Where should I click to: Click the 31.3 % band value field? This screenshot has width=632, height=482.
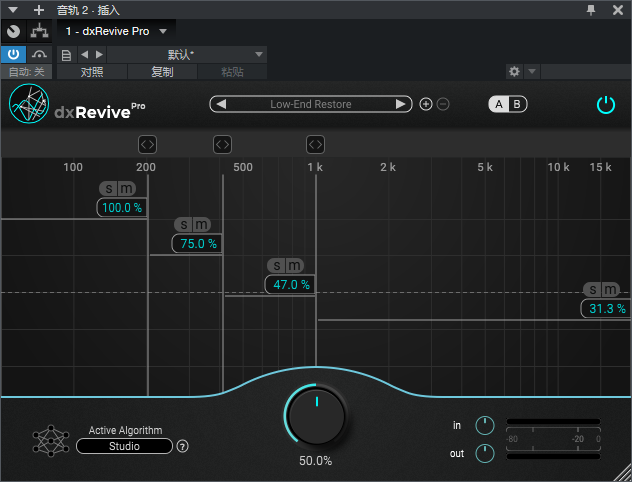click(606, 309)
